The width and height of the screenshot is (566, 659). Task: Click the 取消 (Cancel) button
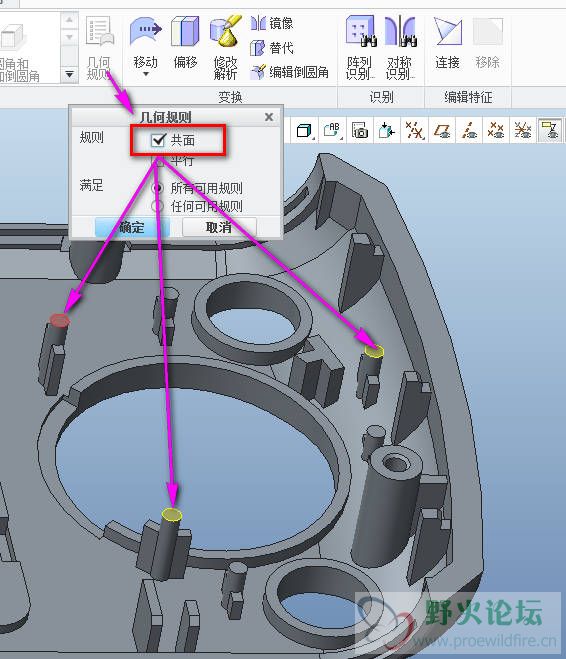tap(219, 227)
